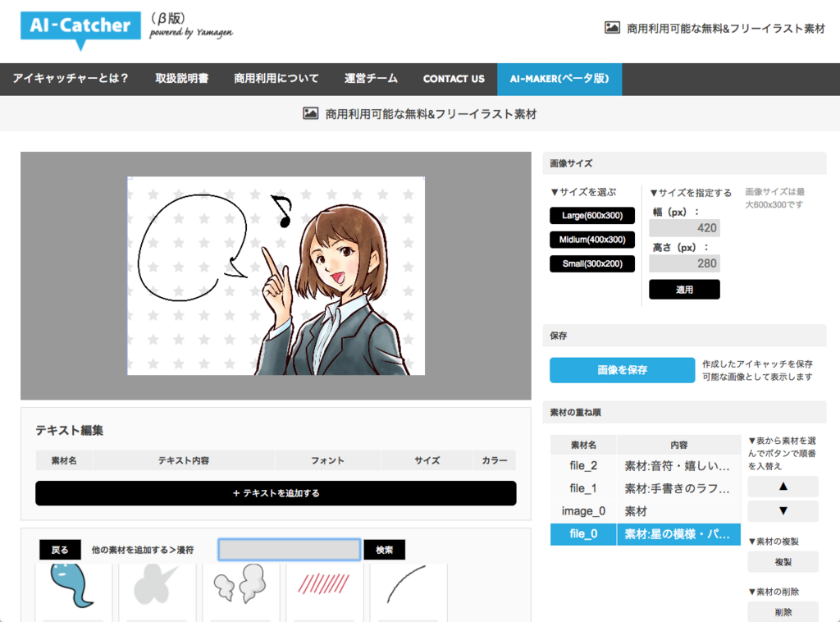
Task: Open the 取扱説明書 menu item
Action: tap(182, 79)
